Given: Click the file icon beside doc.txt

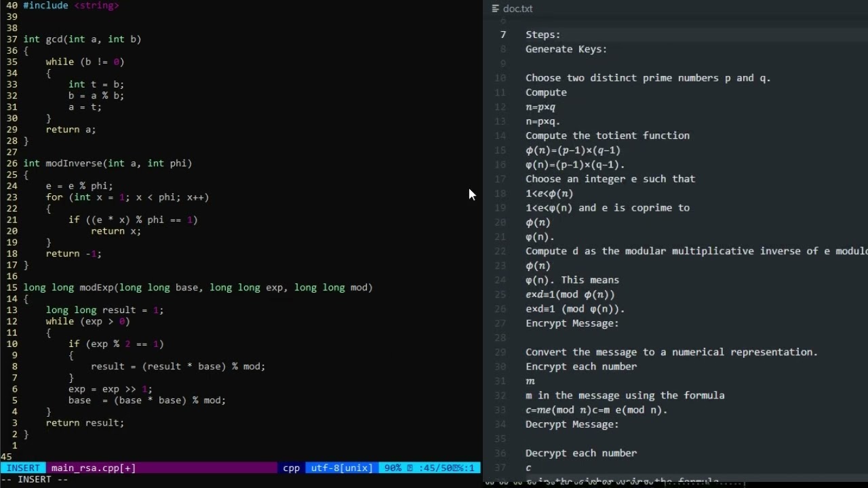Looking at the screenshot, I should click(x=496, y=9).
